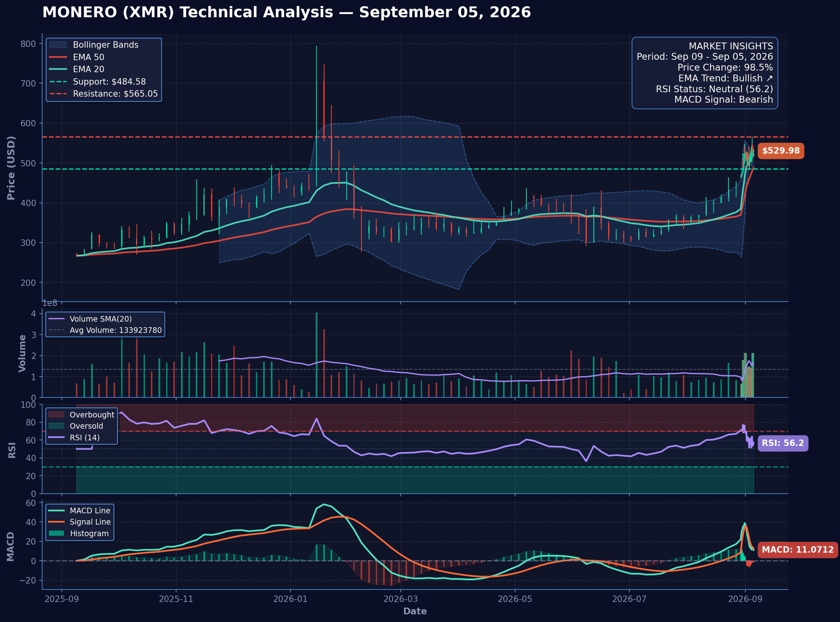
Task: Click the RSI: 56.2 value badge
Action: (x=783, y=443)
